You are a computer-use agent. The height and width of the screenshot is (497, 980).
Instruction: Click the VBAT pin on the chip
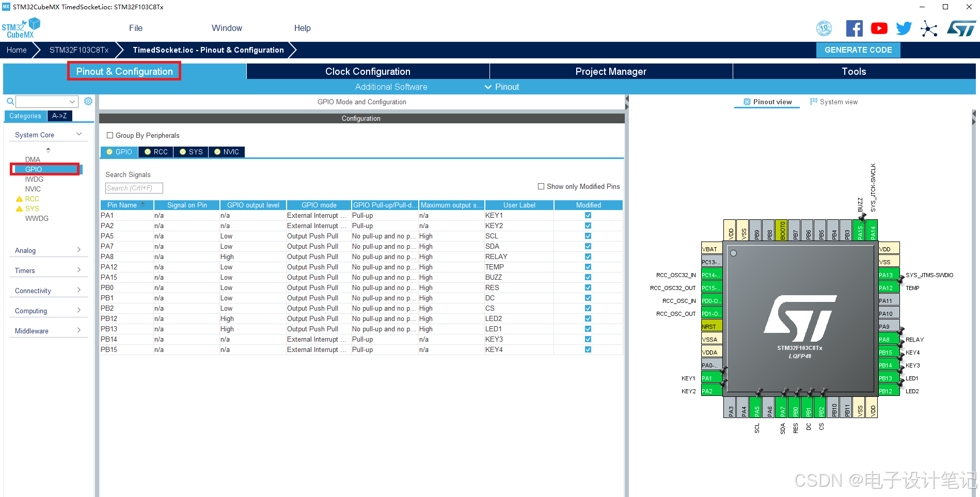click(712, 249)
